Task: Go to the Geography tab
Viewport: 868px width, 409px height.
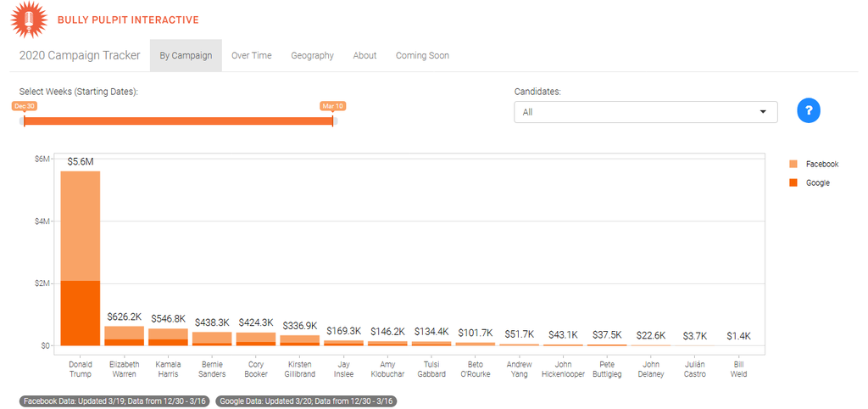Action: click(x=312, y=56)
